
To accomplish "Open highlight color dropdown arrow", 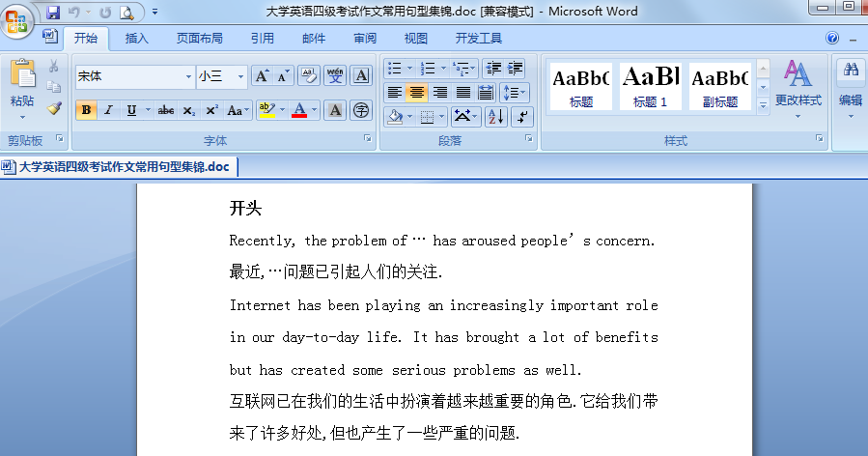I will pyautogui.click(x=282, y=110).
